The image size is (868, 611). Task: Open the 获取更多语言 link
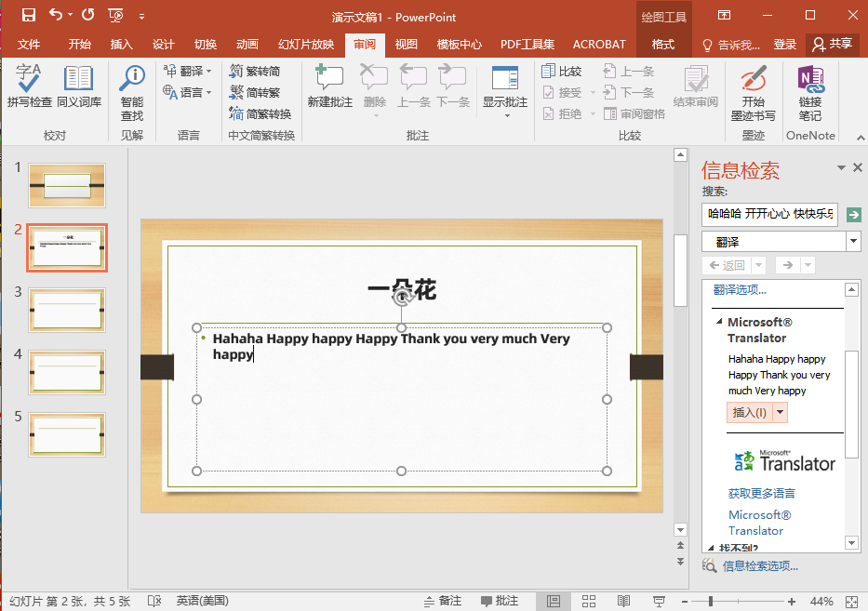tap(761, 493)
